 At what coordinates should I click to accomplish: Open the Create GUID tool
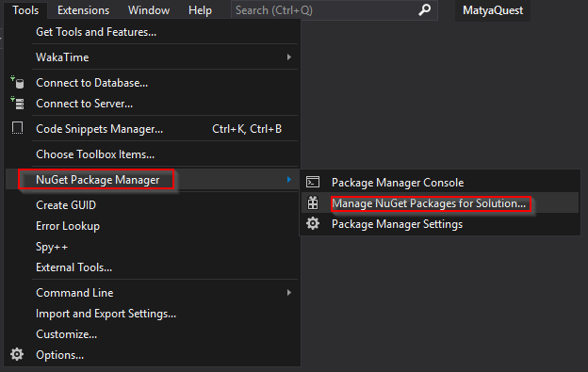[66, 205]
